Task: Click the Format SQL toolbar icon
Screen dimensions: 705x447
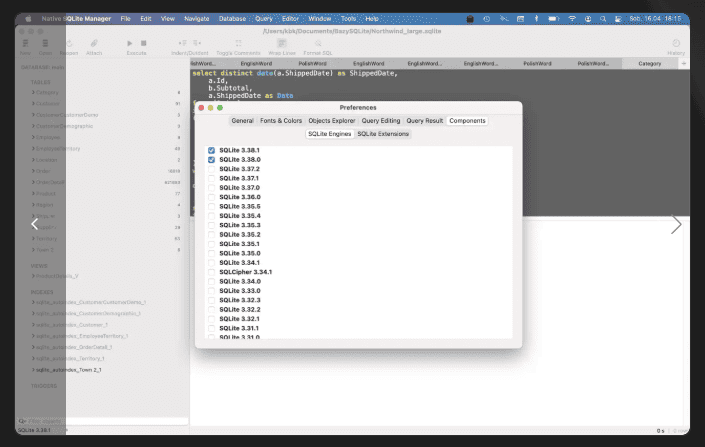Action: click(x=318, y=43)
